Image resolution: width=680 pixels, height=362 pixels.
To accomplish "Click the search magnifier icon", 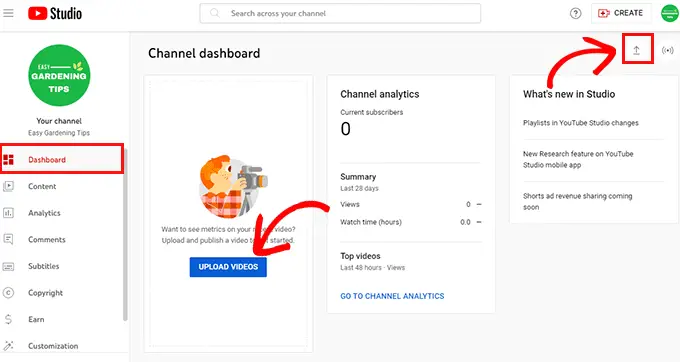I will [215, 13].
